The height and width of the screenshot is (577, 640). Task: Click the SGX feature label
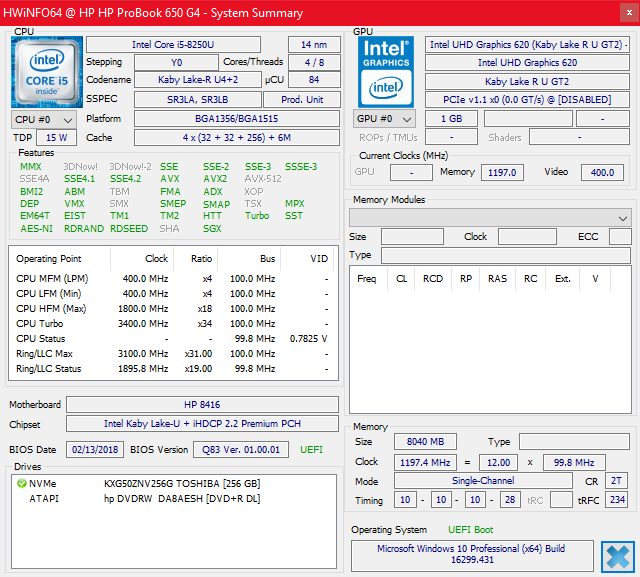(212, 229)
